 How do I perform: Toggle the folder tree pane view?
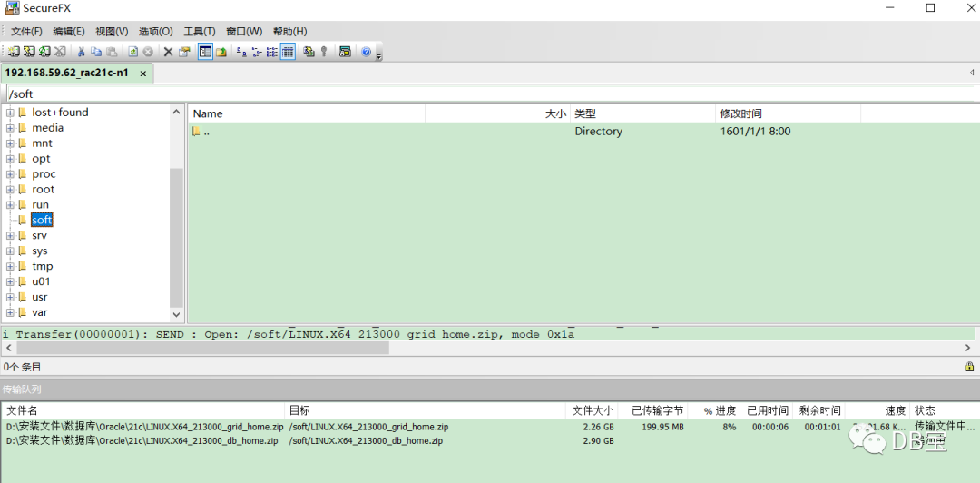click(x=205, y=52)
